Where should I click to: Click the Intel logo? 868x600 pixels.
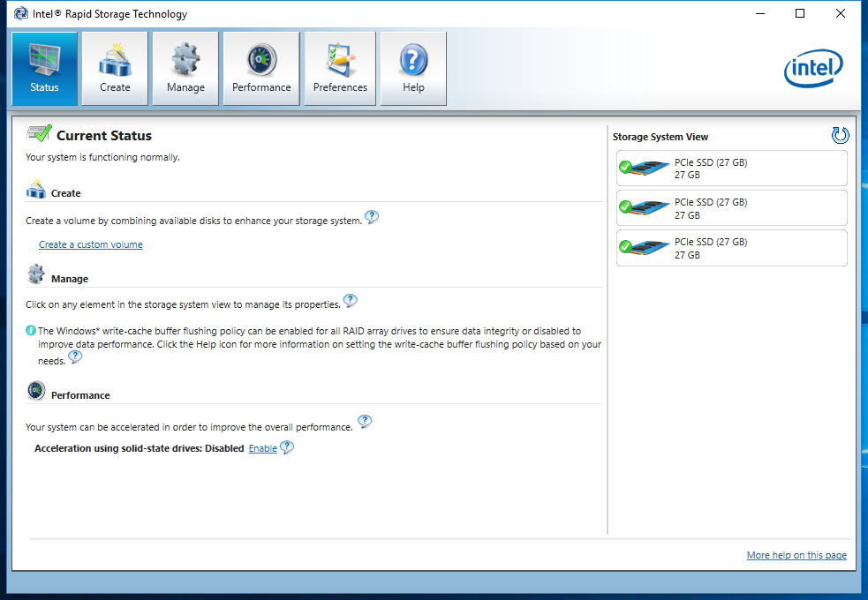click(x=812, y=69)
